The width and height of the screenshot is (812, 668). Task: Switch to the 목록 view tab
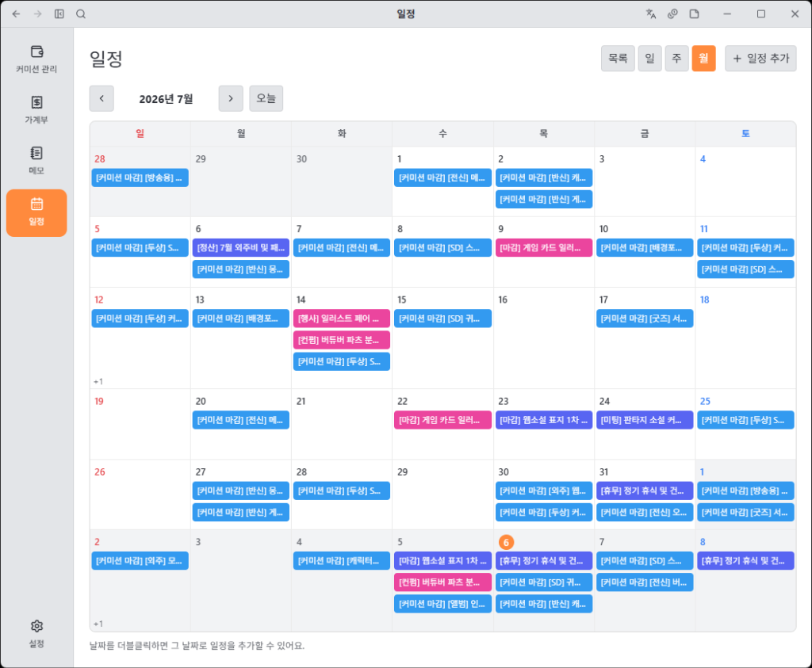[x=618, y=59]
